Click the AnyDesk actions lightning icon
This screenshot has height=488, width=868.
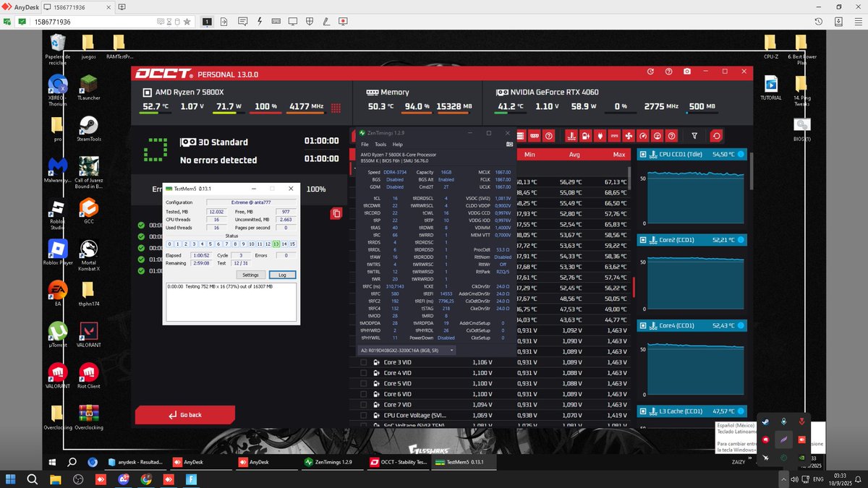[259, 22]
